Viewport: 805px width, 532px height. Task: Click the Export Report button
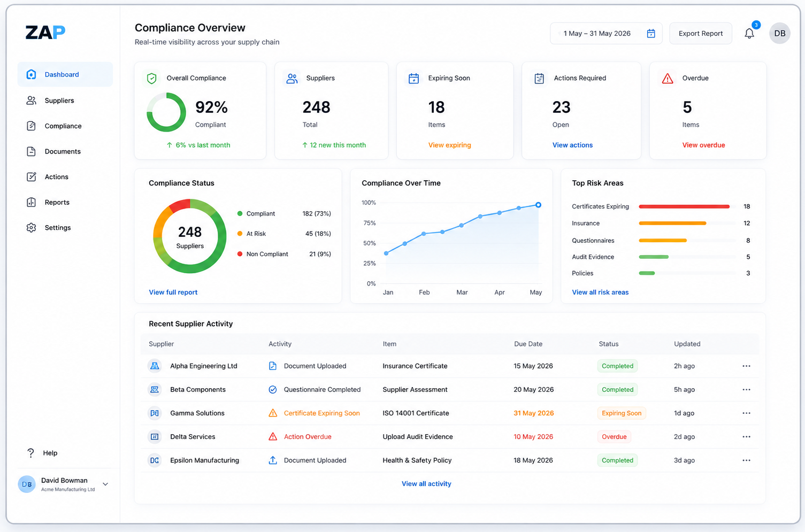tap(701, 33)
